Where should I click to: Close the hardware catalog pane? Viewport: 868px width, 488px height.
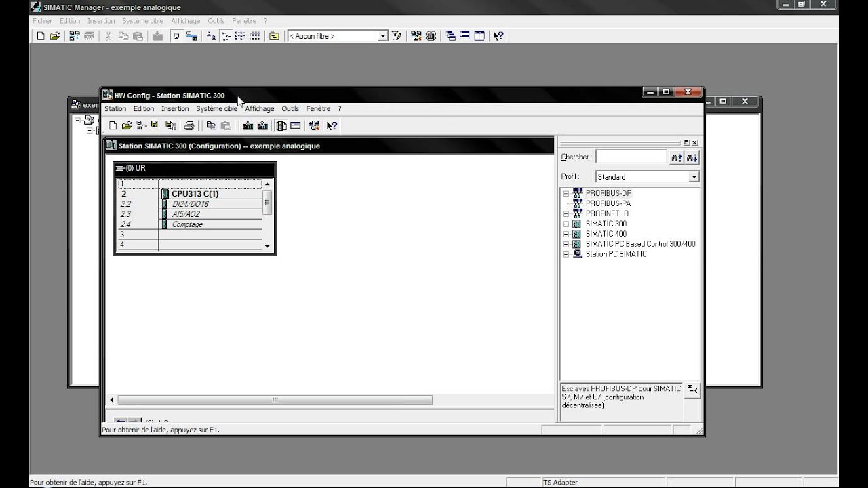click(x=694, y=142)
